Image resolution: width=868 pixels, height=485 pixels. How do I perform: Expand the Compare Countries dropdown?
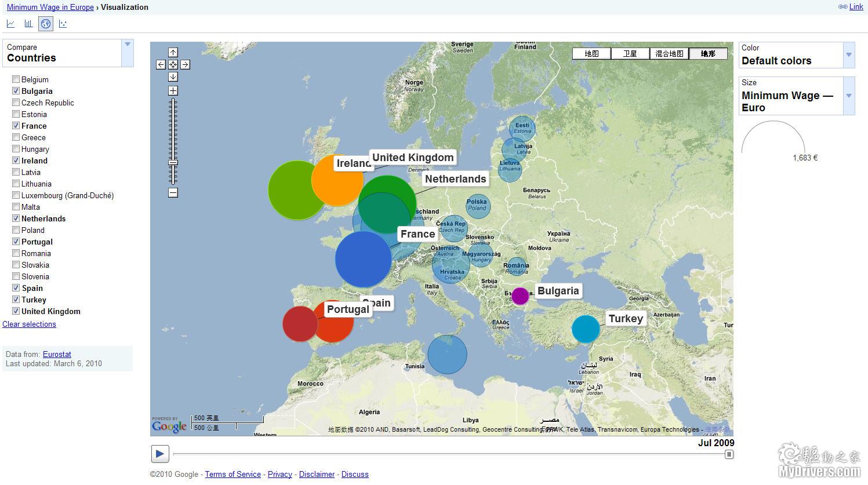coord(128,53)
